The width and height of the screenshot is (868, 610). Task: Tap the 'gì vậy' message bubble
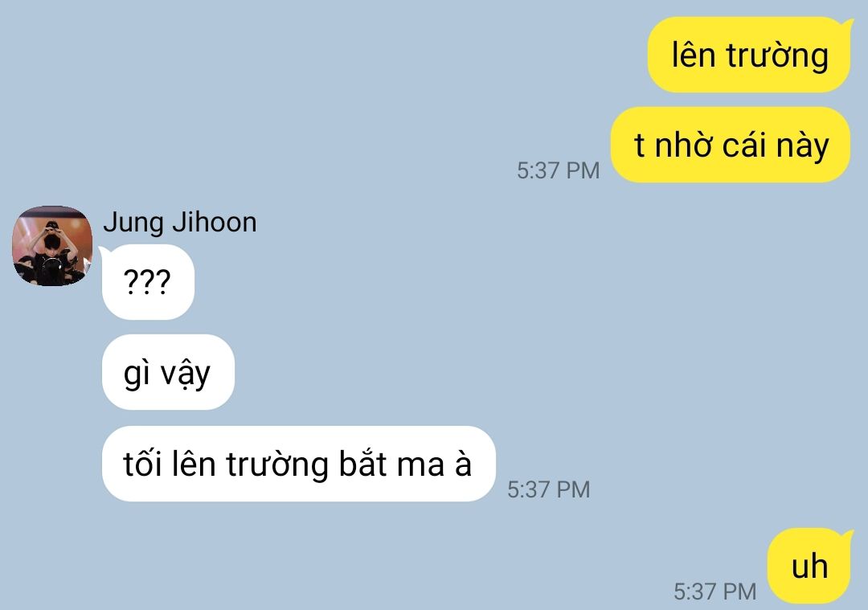pos(168,372)
